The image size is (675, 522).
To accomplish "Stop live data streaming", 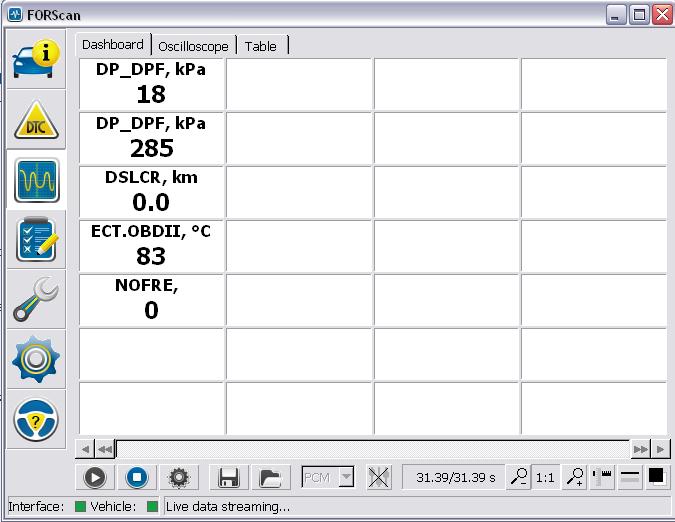I will click(x=136, y=478).
